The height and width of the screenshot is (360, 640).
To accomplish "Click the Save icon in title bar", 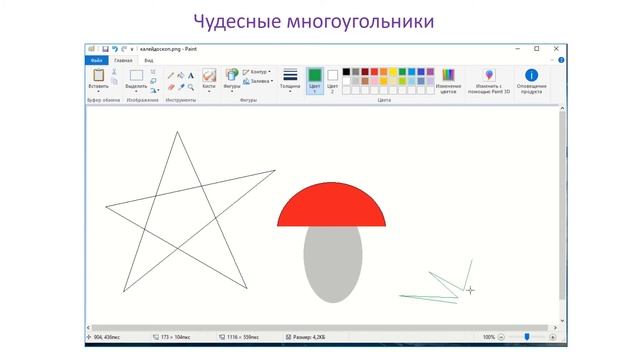I will coord(105,49).
